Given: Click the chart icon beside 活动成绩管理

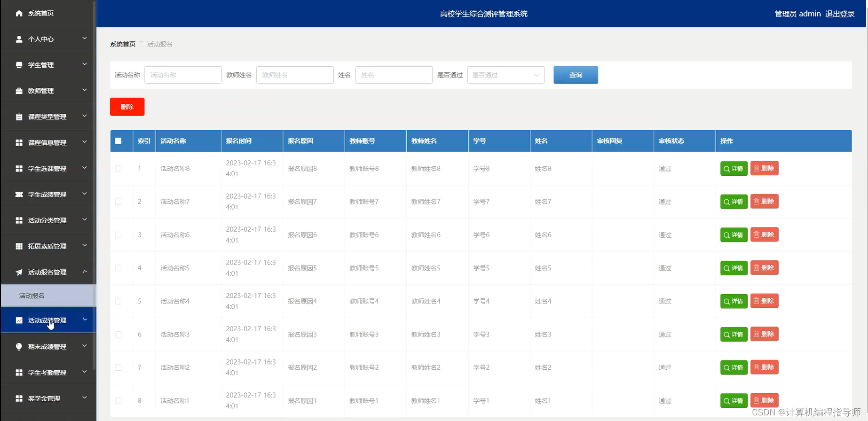Looking at the screenshot, I should point(19,320).
